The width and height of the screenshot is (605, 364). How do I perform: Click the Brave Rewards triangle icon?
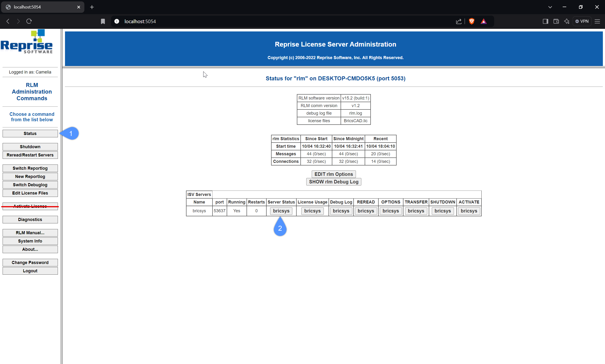tap(483, 21)
